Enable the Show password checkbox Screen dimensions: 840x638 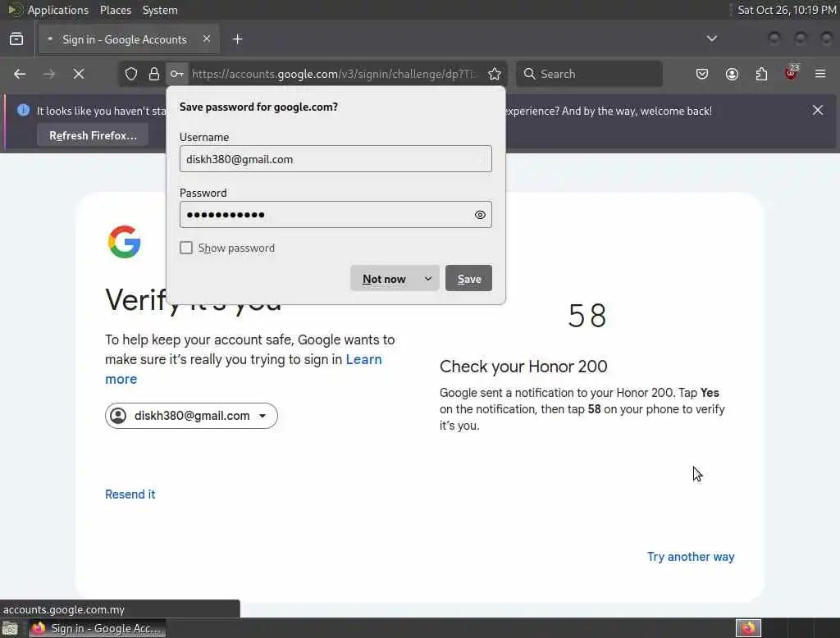pos(186,248)
